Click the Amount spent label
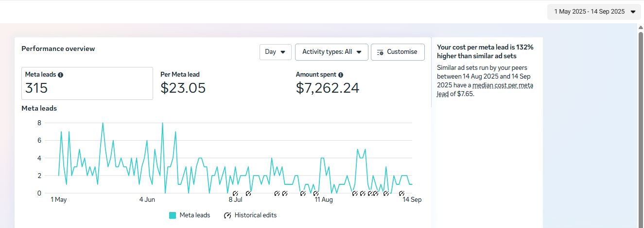Screen dimensions: 644x228 click(x=316, y=75)
